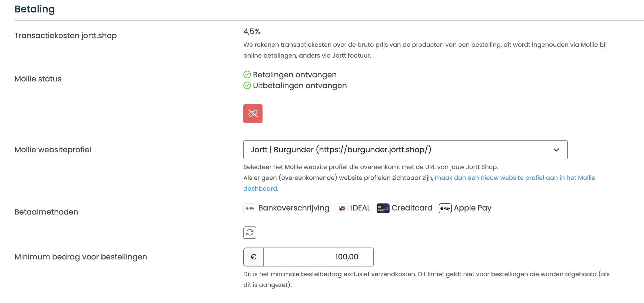Click the green check next to Betalingen ontvangen
644x303 pixels.
pyautogui.click(x=247, y=74)
